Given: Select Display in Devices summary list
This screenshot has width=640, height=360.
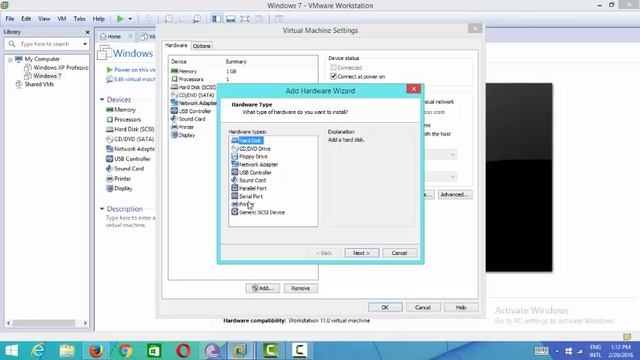Looking at the screenshot, I should click(x=119, y=189).
